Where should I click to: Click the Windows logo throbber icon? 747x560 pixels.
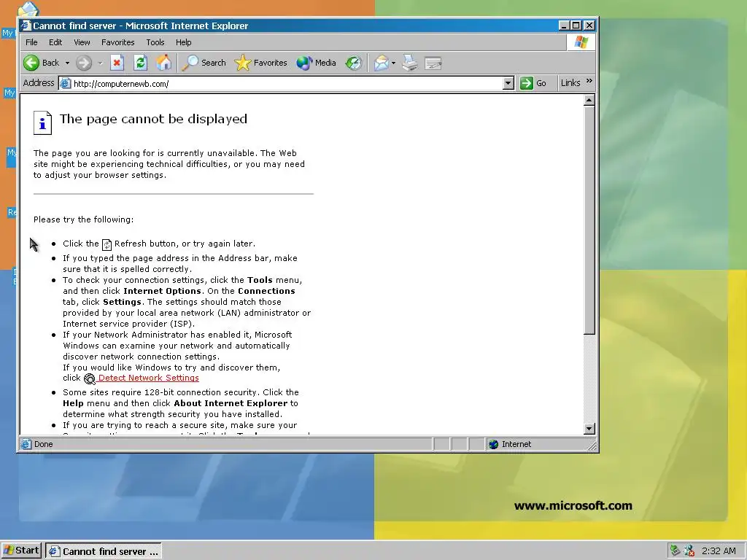point(581,42)
